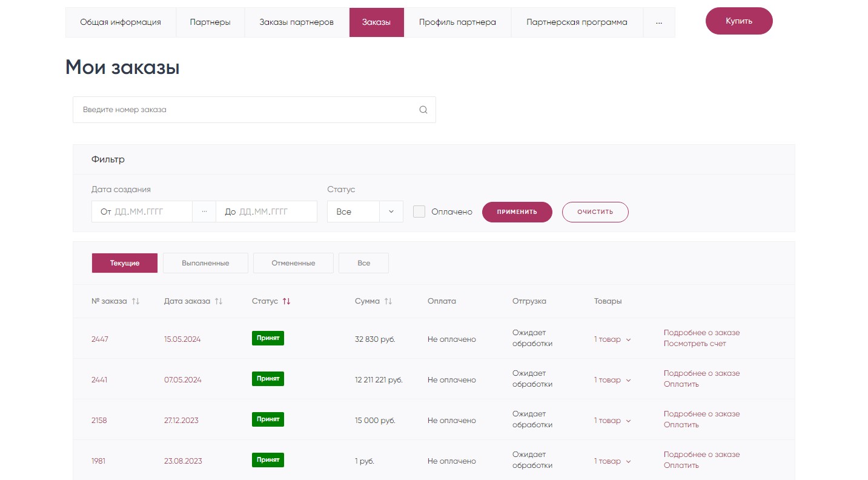
Task: Sort by status red arrows
Action: pyautogui.click(x=287, y=301)
